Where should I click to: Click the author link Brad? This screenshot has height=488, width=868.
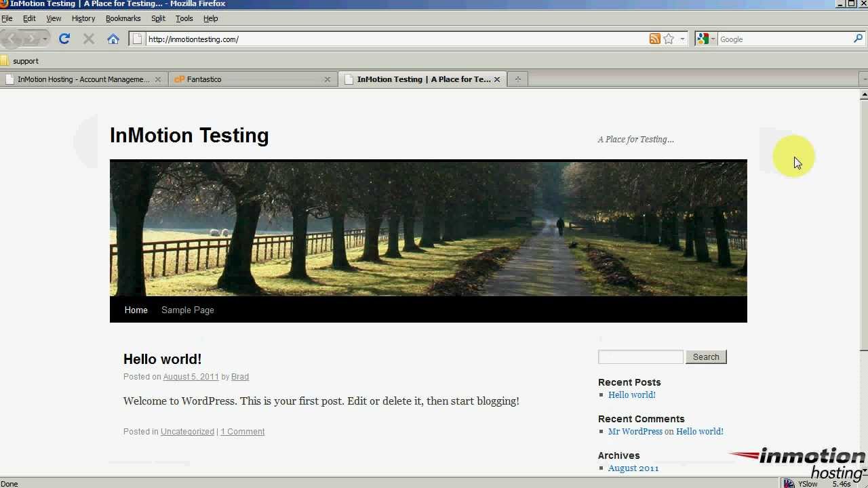[240, 377]
